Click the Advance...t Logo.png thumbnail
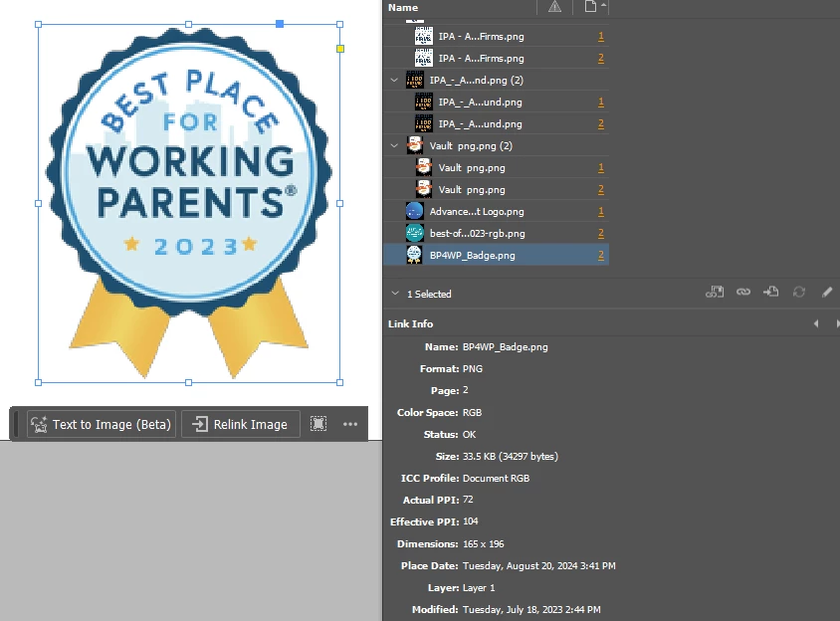Screen dimensions: 840x621 pyautogui.click(x=414, y=211)
